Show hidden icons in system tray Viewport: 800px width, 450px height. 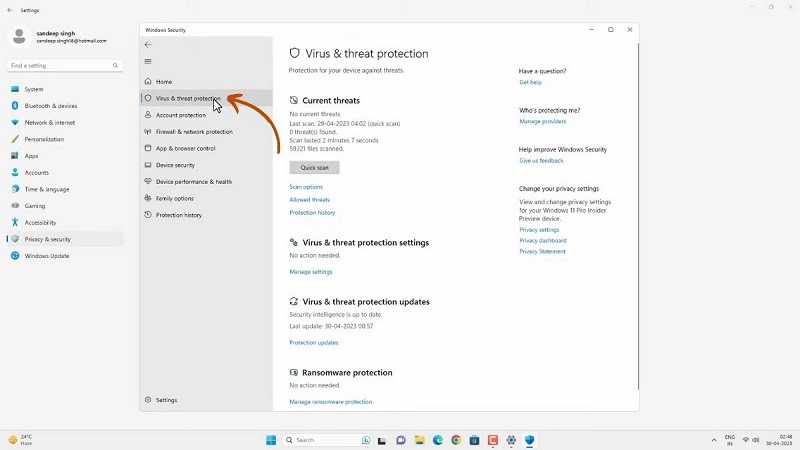(x=714, y=440)
